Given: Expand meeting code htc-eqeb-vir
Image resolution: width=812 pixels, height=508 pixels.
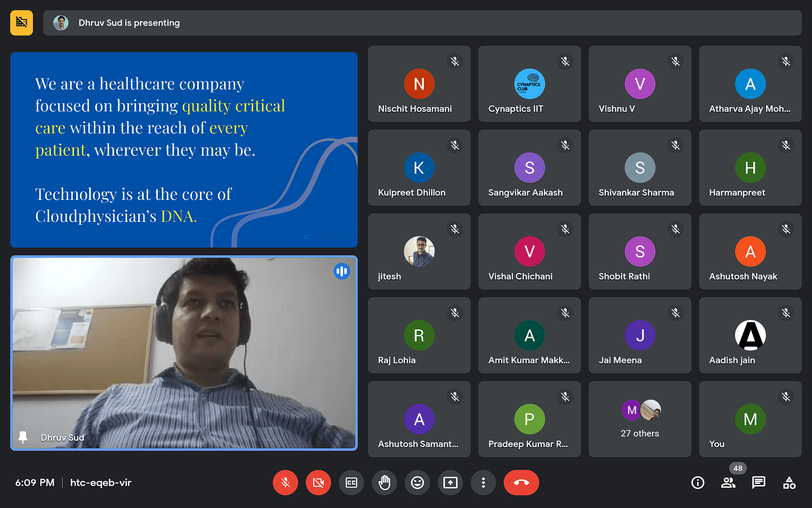Looking at the screenshot, I should tap(101, 482).
